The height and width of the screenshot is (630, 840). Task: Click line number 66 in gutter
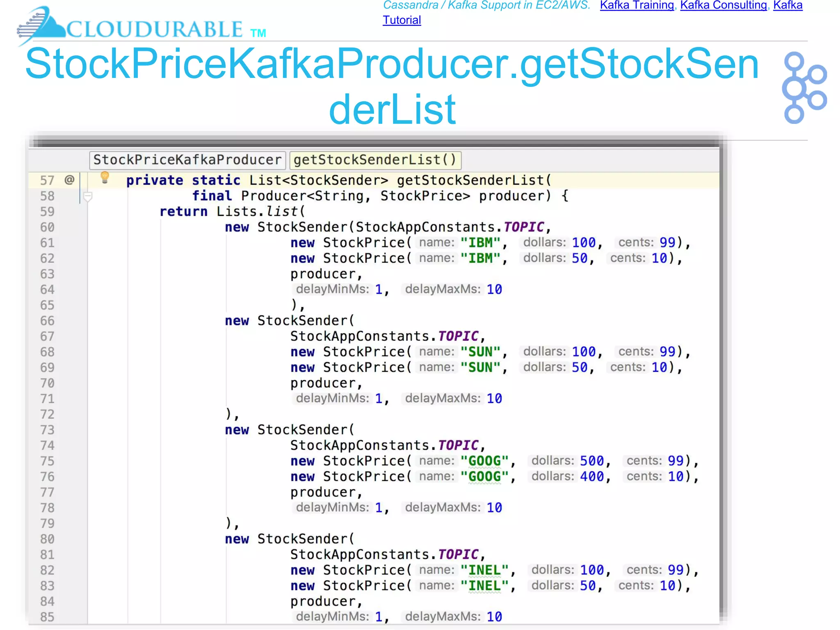coord(47,321)
